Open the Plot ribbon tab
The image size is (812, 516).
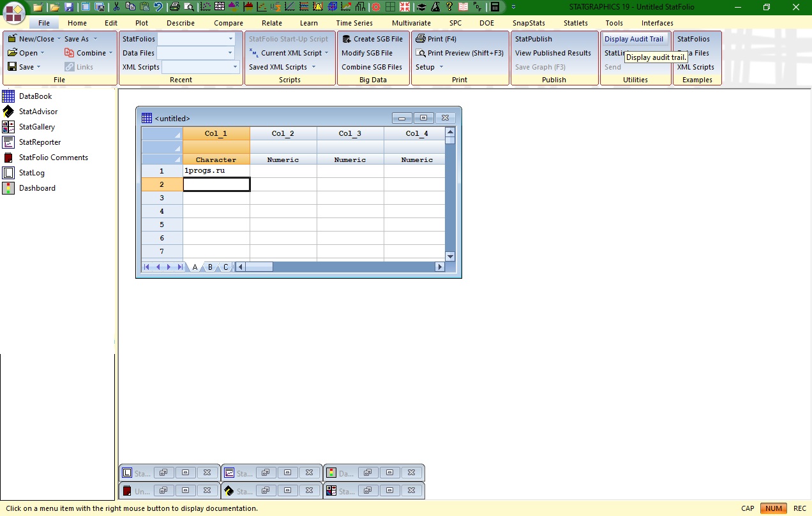pos(142,23)
